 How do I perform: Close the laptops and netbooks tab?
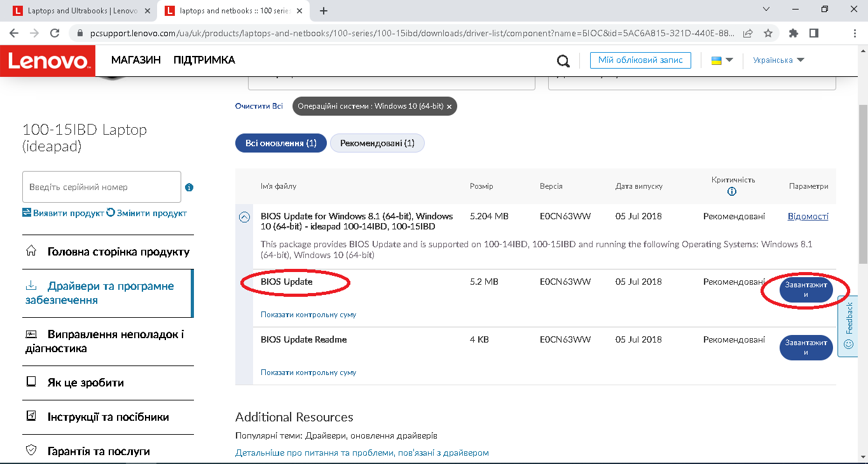300,11
